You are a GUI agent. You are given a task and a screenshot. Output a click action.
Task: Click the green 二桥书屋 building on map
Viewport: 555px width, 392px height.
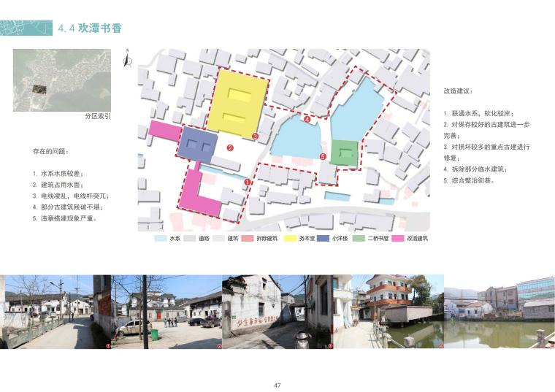pos(345,152)
